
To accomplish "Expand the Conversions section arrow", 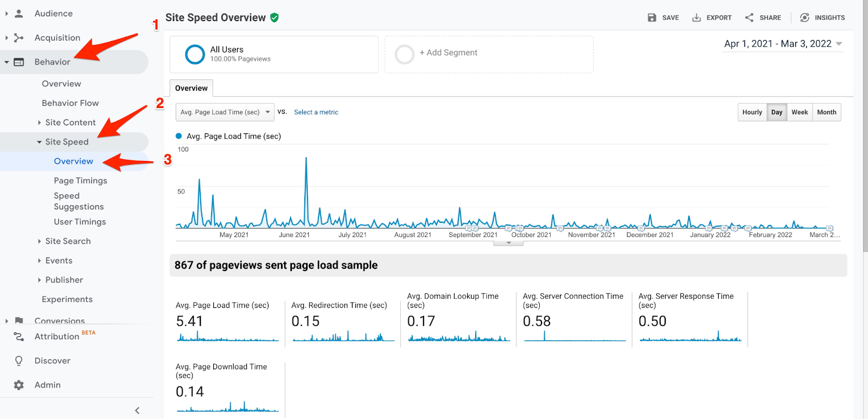I will point(7,321).
